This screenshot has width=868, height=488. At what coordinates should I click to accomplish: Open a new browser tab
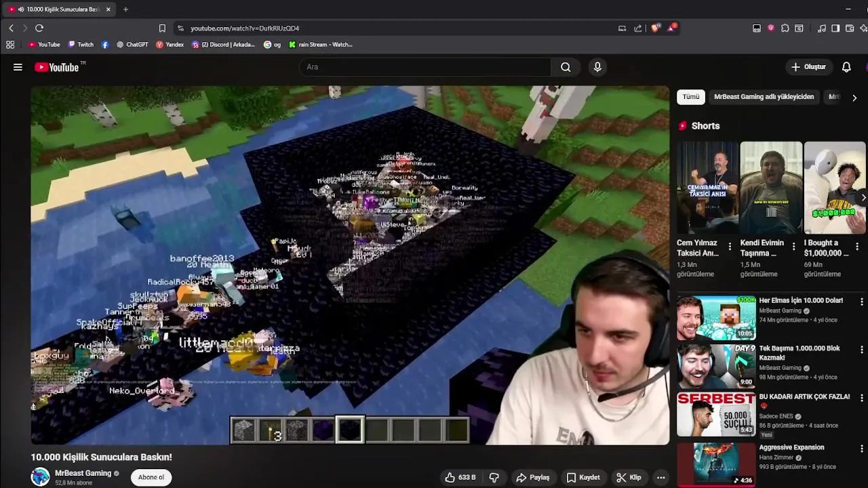pos(125,9)
